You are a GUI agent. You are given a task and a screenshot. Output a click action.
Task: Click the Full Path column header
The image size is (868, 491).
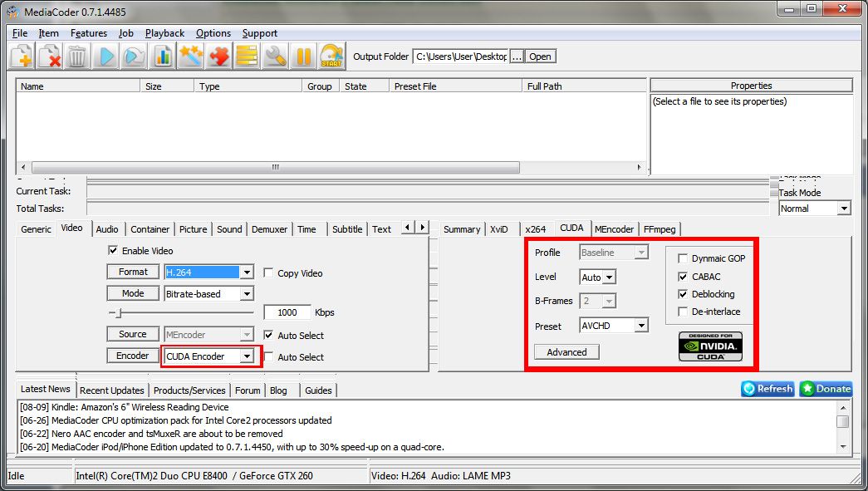584,86
